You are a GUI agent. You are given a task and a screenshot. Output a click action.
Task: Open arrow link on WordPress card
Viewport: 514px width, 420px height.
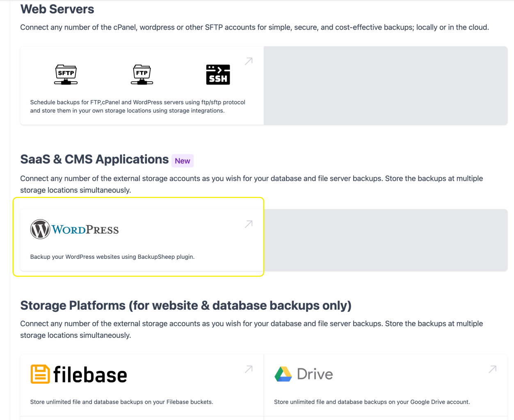click(249, 224)
